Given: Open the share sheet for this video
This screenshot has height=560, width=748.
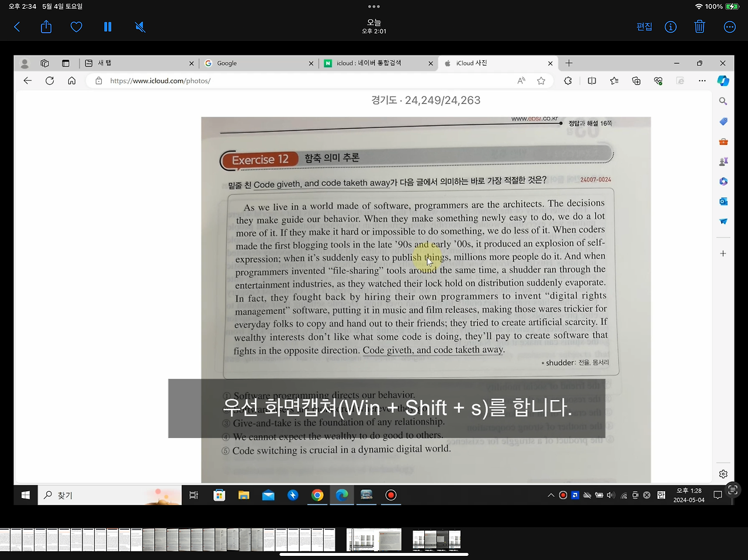Looking at the screenshot, I should pyautogui.click(x=46, y=27).
